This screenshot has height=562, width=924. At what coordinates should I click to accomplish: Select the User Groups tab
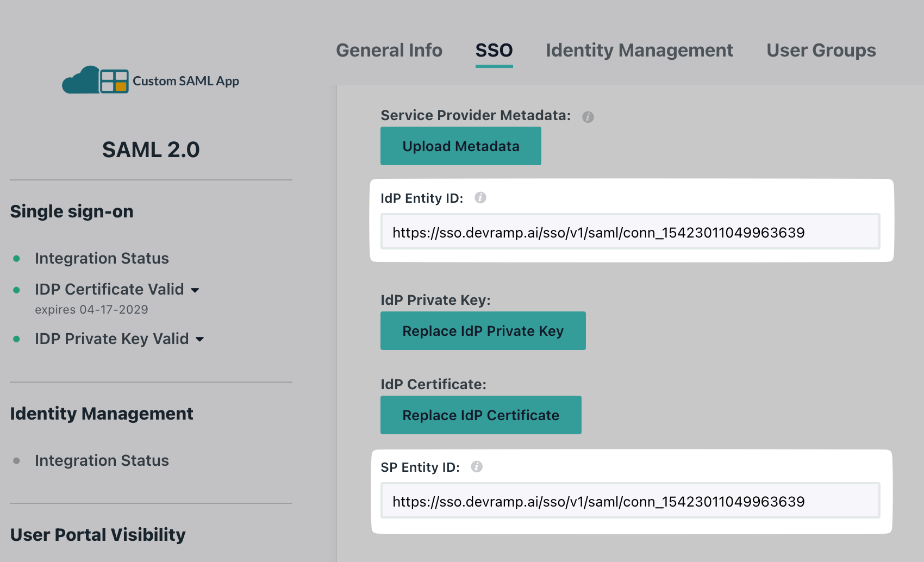click(821, 50)
